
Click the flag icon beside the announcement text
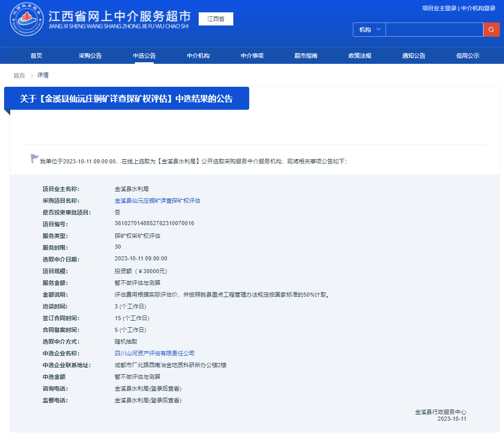point(34,158)
